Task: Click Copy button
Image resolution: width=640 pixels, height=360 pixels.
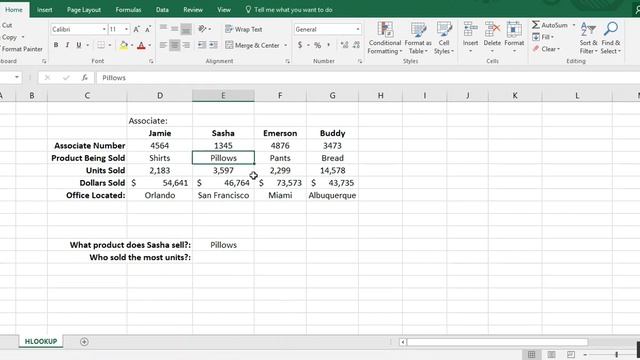Action: pyautogui.click(x=10, y=37)
